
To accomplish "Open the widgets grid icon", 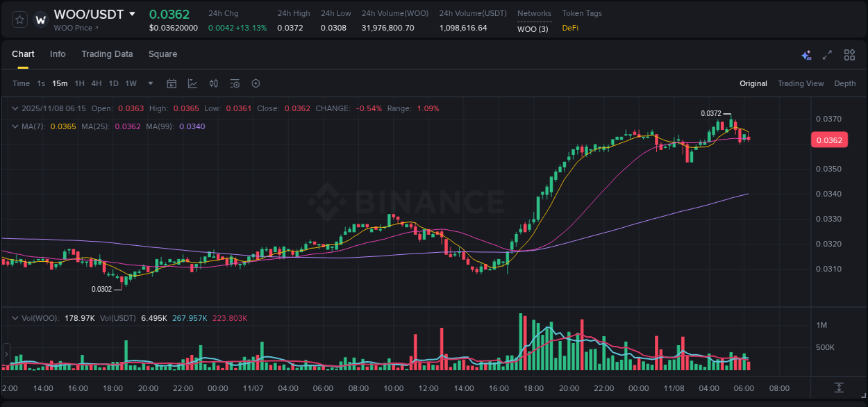I will pos(849,55).
